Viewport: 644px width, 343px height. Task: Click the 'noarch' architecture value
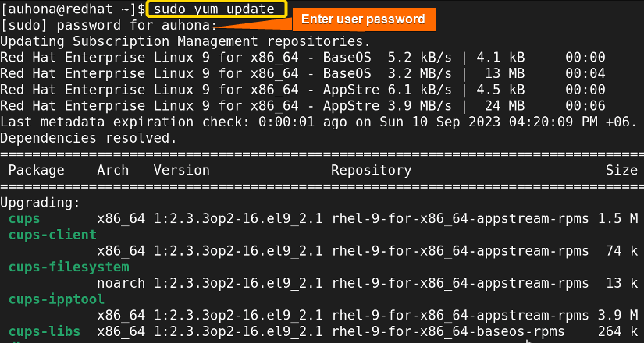pyautogui.click(x=121, y=283)
